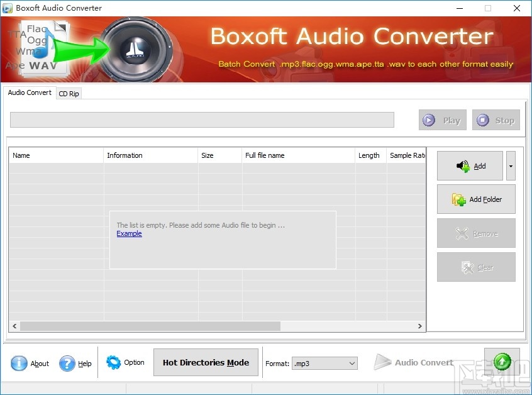Image resolution: width=532 pixels, height=395 pixels.
Task: Click the Boxoft application icon in titlebar
Action: (x=8, y=8)
